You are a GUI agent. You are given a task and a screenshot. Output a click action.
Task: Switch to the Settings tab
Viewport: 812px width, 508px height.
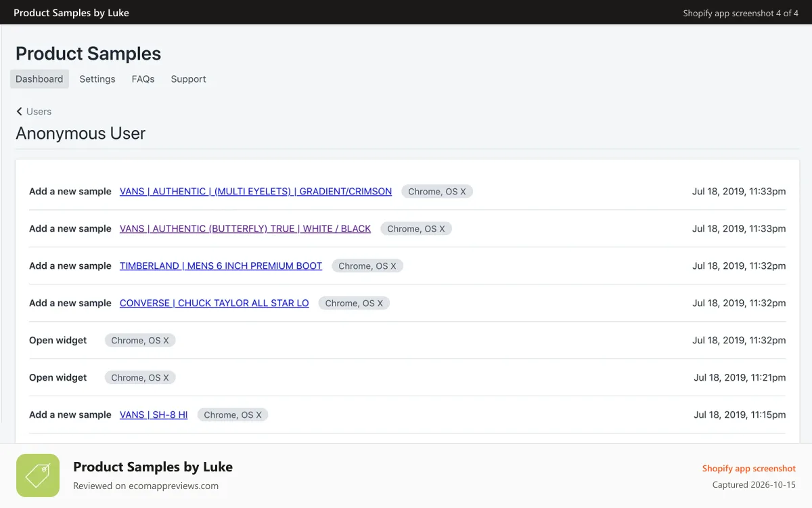[97, 79]
